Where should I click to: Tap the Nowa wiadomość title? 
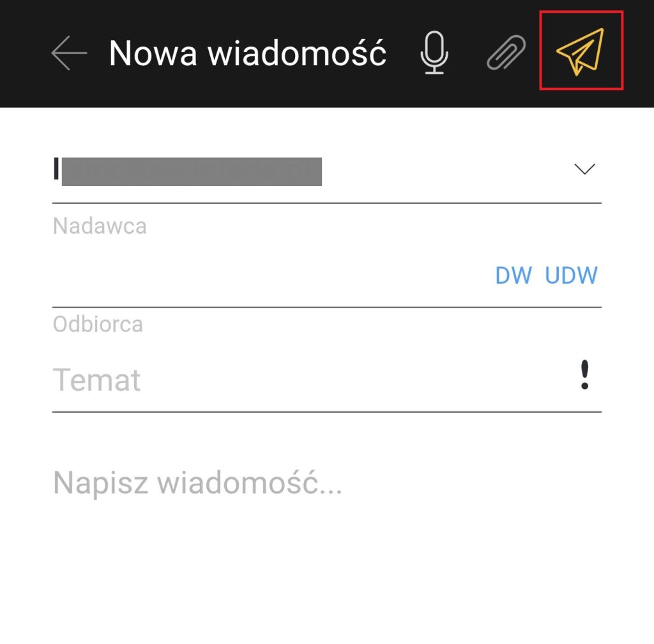[x=247, y=53]
